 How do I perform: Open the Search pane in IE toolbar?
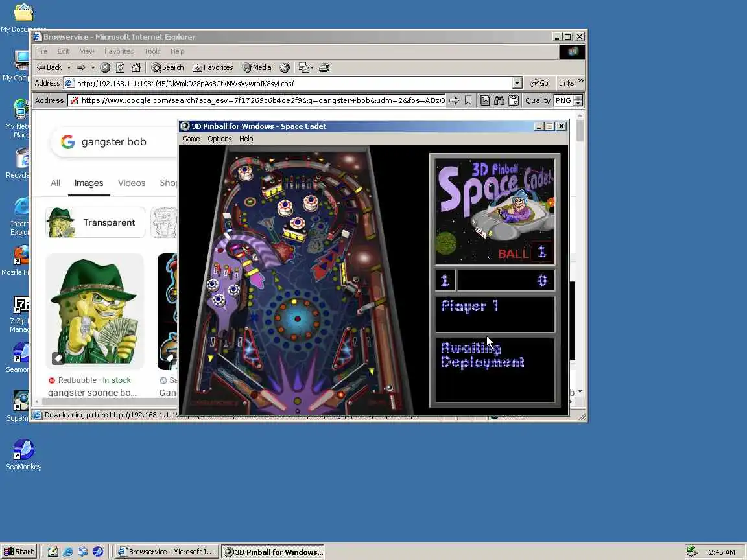pos(167,67)
